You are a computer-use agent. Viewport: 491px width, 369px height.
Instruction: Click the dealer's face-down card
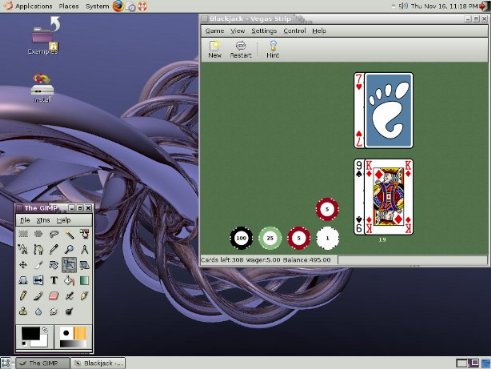coord(389,110)
